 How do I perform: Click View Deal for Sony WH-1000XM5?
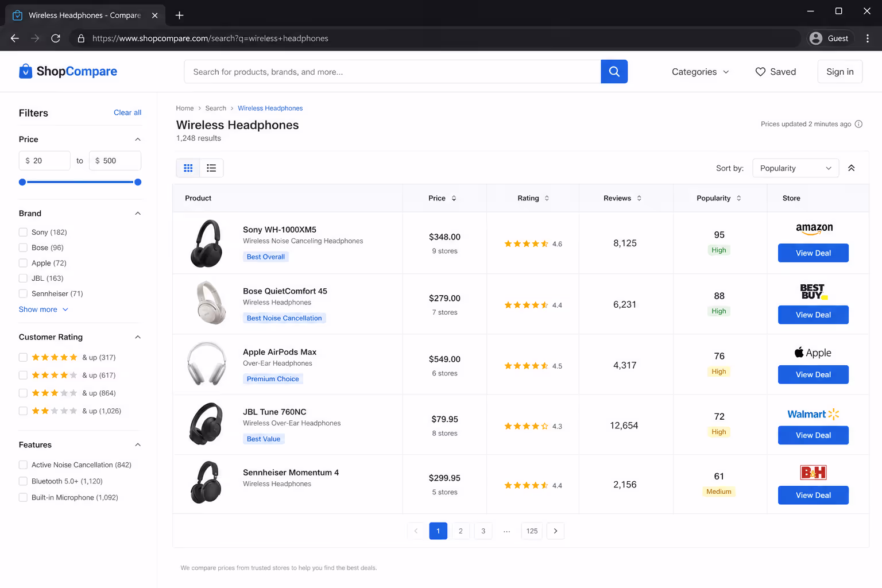tap(813, 253)
